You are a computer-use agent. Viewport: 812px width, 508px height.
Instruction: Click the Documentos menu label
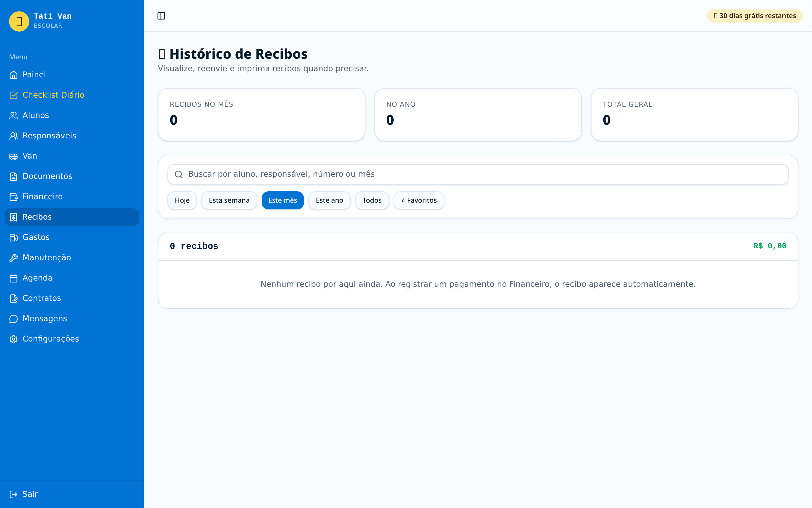coord(47,176)
